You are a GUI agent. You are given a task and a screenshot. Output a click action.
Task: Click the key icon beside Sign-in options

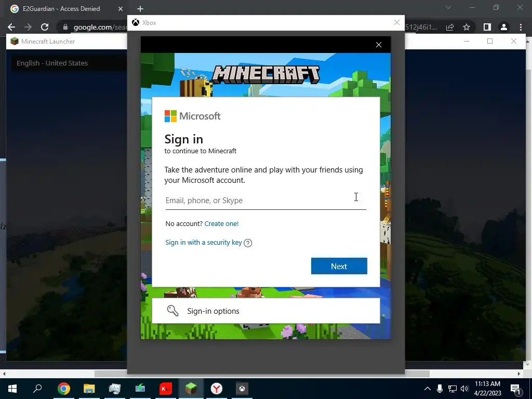point(172,311)
